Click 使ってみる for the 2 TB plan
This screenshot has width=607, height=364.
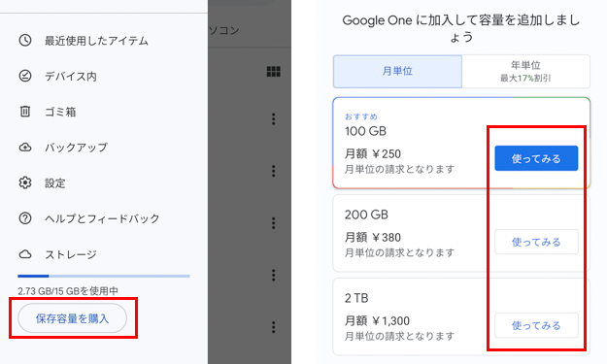536,325
